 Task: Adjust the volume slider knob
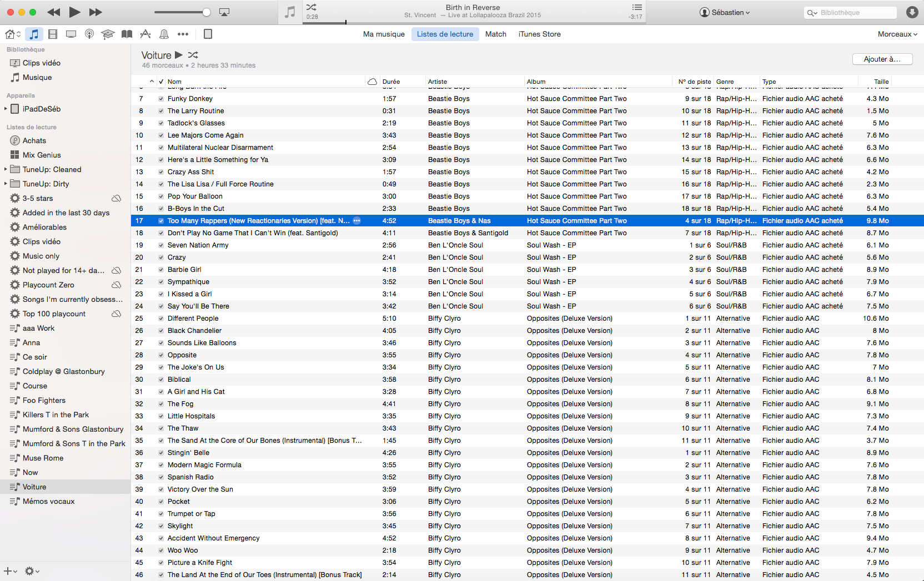coord(207,12)
